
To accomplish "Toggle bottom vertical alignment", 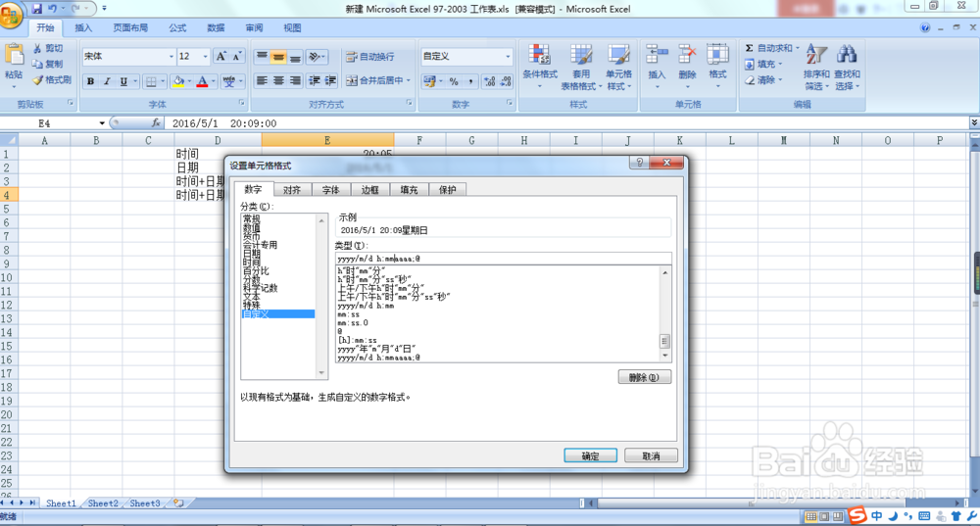I will pyautogui.click(x=295, y=57).
